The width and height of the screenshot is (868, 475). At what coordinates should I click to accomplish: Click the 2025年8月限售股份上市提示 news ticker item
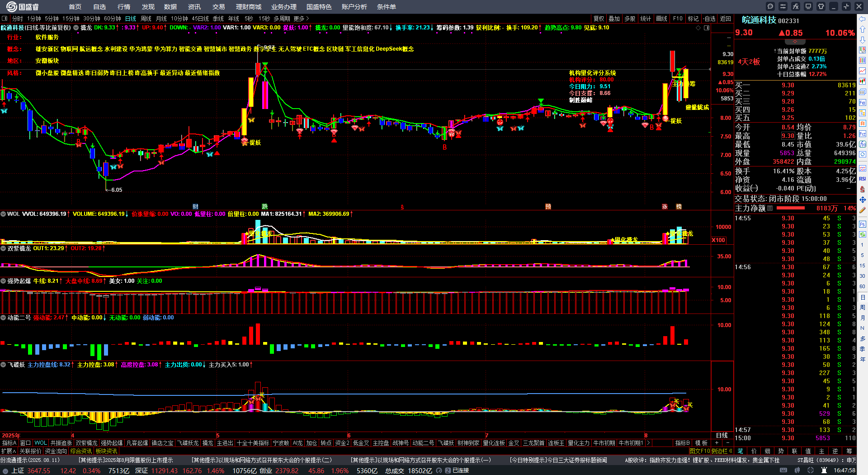[126, 460]
